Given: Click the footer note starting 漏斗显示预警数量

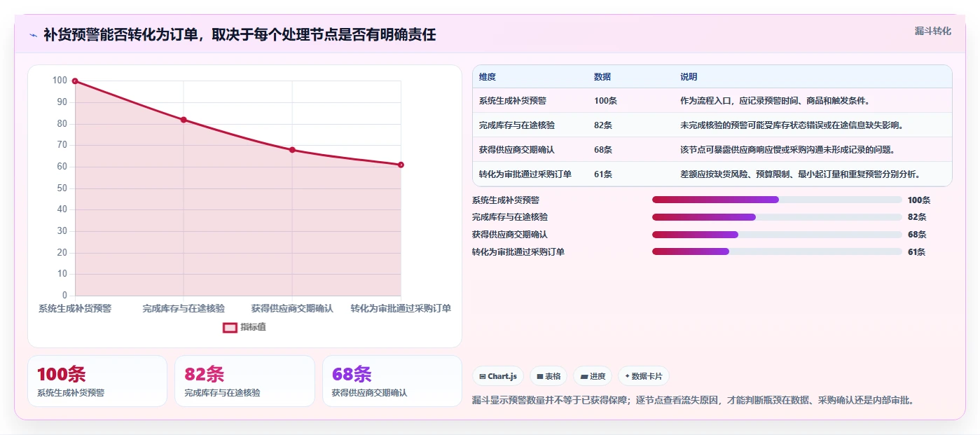Looking at the screenshot, I should point(693,401).
